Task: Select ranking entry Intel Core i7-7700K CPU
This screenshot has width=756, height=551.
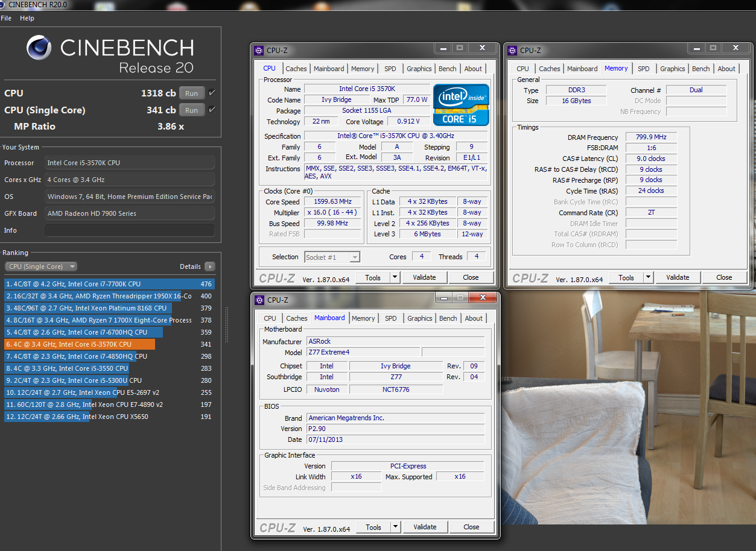Action: (109, 284)
